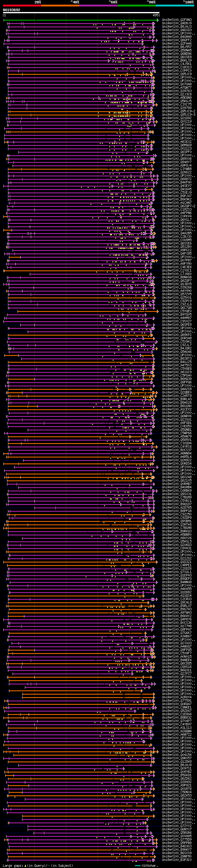Viewport: 197px width, 868px height.
Task: Click hit label UniRef100_B4UHA9
Action: 177,37
